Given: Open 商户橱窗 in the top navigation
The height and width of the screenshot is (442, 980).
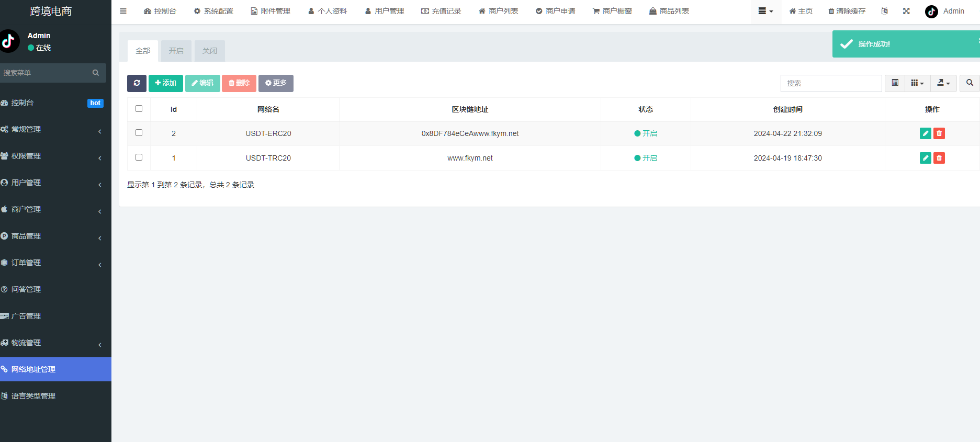Looking at the screenshot, I should [612, 11].
